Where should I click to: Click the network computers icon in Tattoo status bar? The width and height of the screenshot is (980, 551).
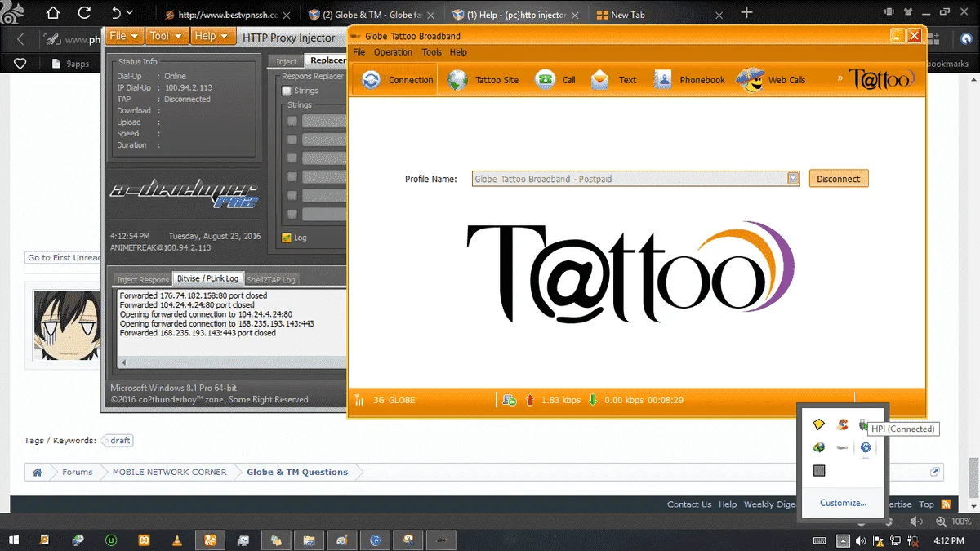tap(510, 400)
